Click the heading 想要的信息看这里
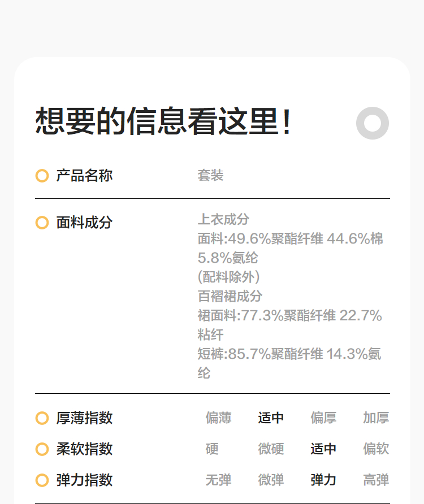This screenshot has height=504, width=424. [x=164, y=121]
